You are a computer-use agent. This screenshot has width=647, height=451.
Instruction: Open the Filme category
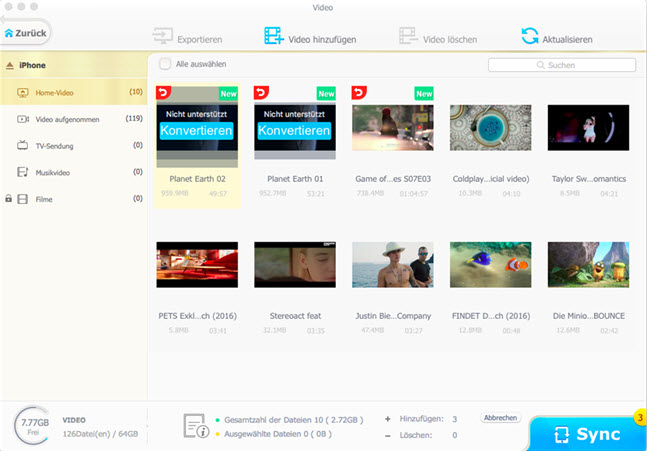click(x=43, y=199)
